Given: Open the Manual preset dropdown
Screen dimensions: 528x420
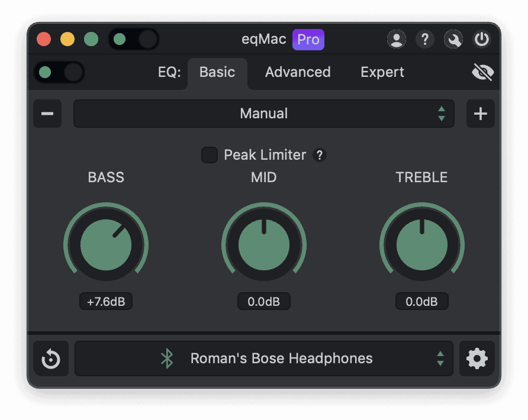Looking at the screenshot, I should (263, 114).
